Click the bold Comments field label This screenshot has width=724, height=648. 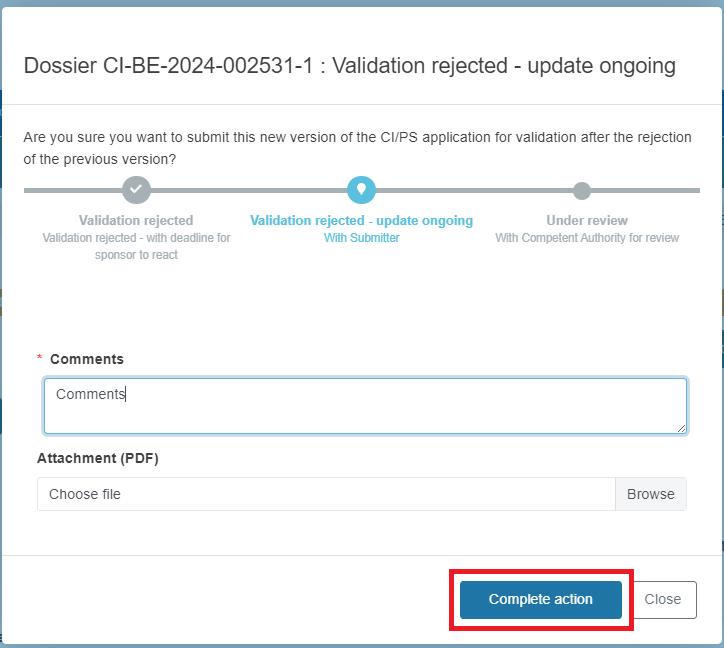(x=87, y=359)
